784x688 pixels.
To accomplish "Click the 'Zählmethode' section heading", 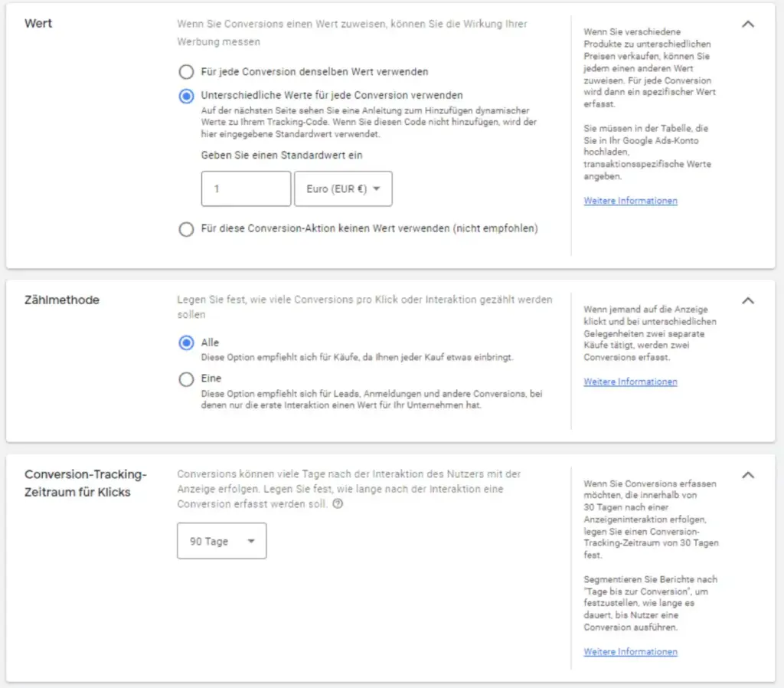I will click(62, 300).
